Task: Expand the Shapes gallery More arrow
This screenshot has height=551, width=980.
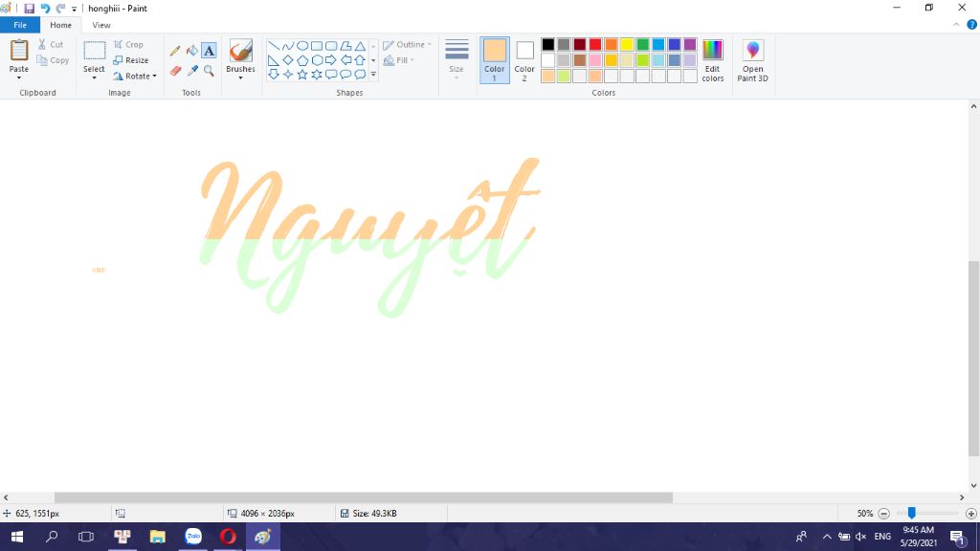Action: click(x=373, y=75)
